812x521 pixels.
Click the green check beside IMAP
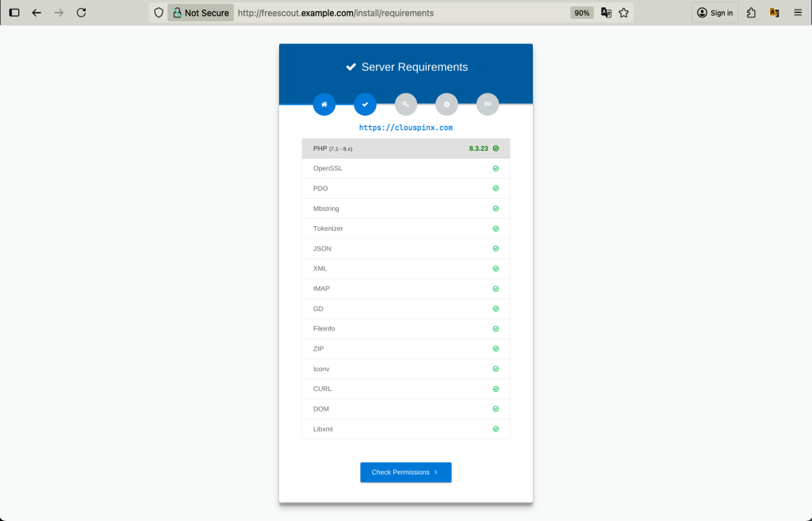(x=496, y=288)
